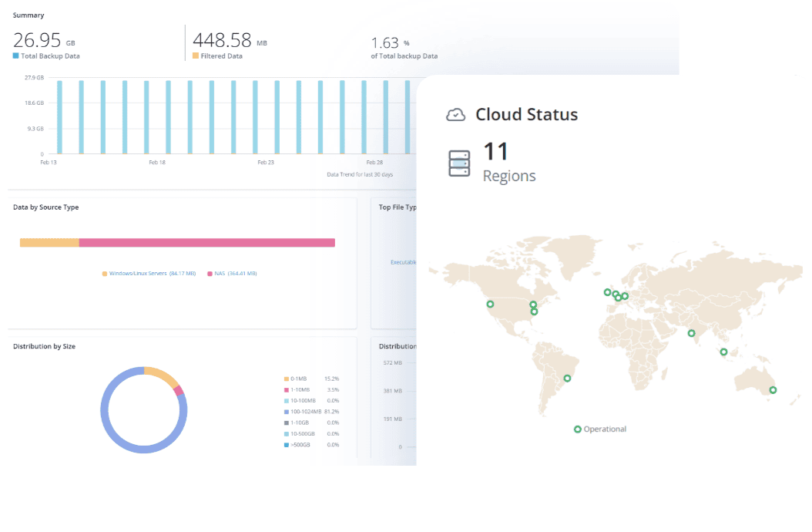Click the Feb 13 backup data bar
The width and height of the screenshot is (812, 532).
click(59, 117)
